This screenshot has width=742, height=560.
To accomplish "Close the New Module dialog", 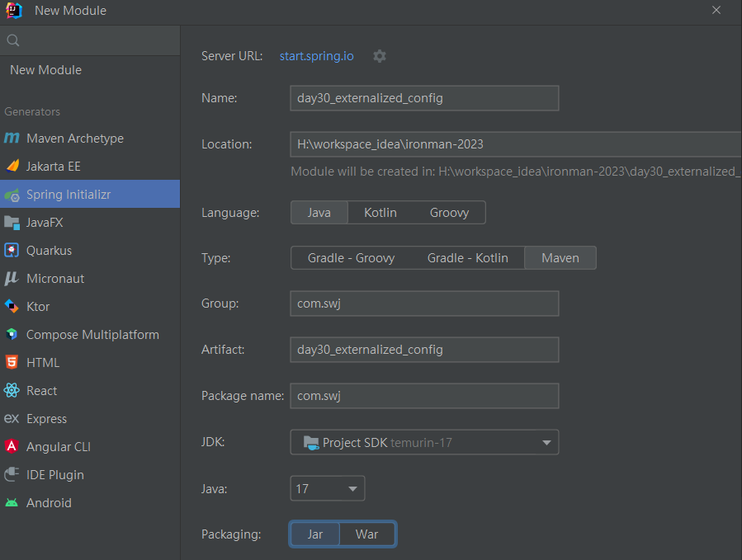I will point(716,10).
